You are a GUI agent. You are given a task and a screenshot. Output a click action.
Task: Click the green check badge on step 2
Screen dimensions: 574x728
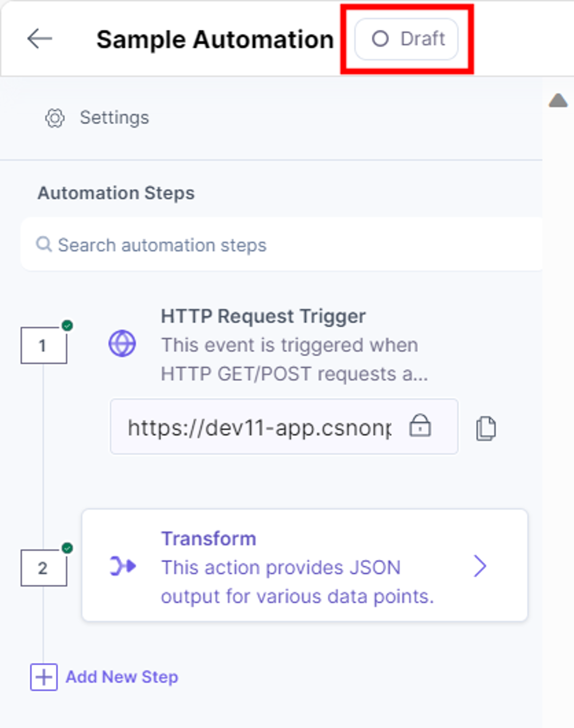coord(68,548)
